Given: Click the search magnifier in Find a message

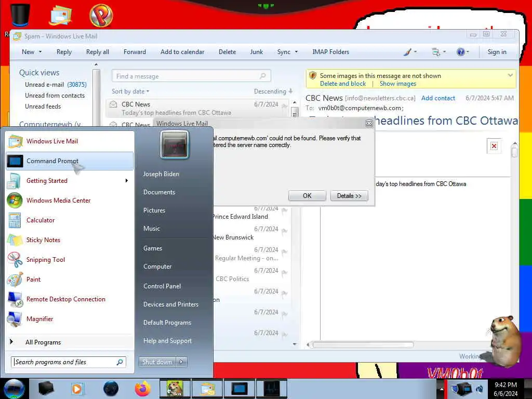Looking at the screenshot, I should (x=262, y=76).
